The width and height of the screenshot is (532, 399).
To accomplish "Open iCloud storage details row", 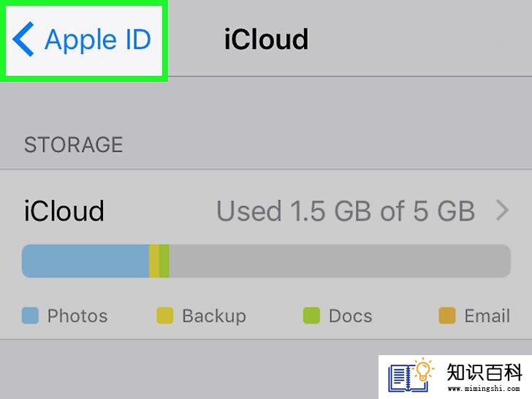I will point(266,211).
